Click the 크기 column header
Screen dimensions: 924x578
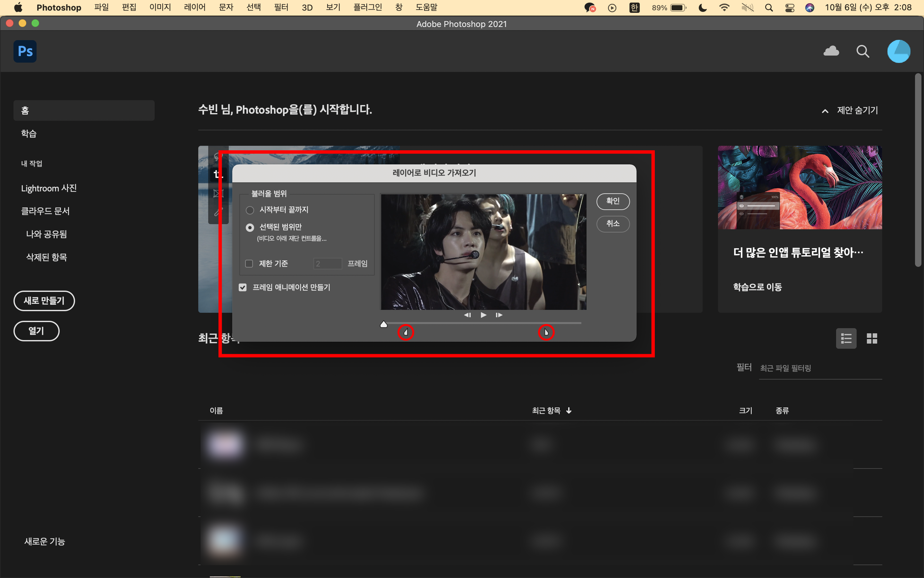pos(745,411)
